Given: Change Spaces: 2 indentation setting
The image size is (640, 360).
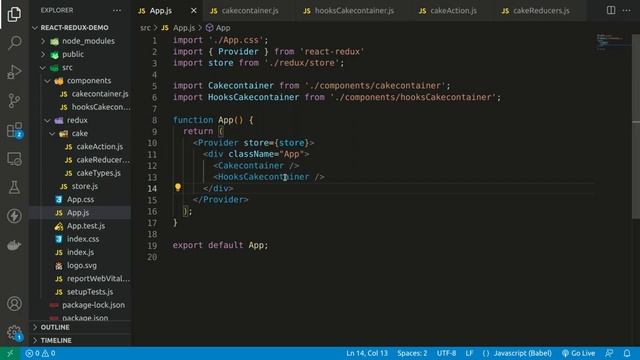Looking at the screenshot, I should pyautogui.click(x=412, y=353).
